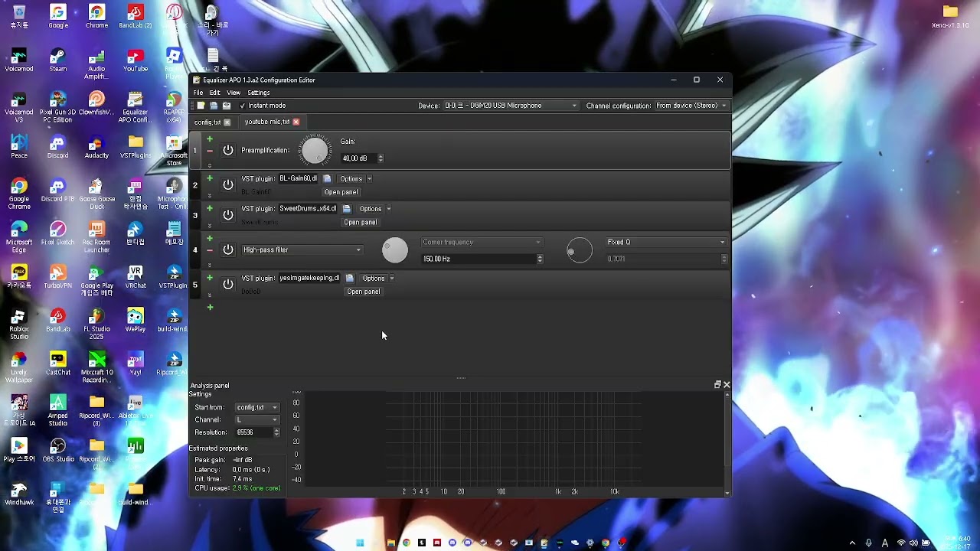The height and width of the screenshot is (551, 980).
Task: Click the save file icon in the toolbar
Action: 227,106
